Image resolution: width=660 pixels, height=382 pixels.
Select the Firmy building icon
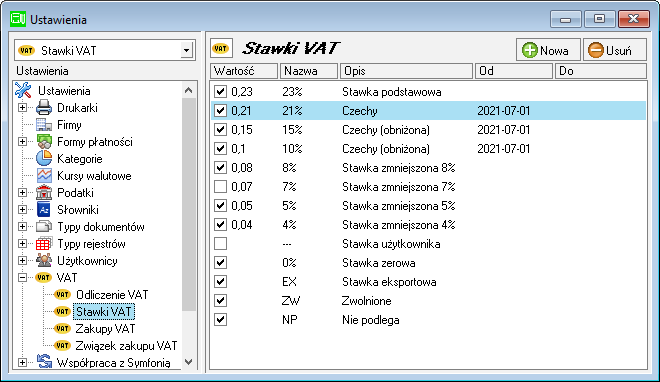(44, 125)
